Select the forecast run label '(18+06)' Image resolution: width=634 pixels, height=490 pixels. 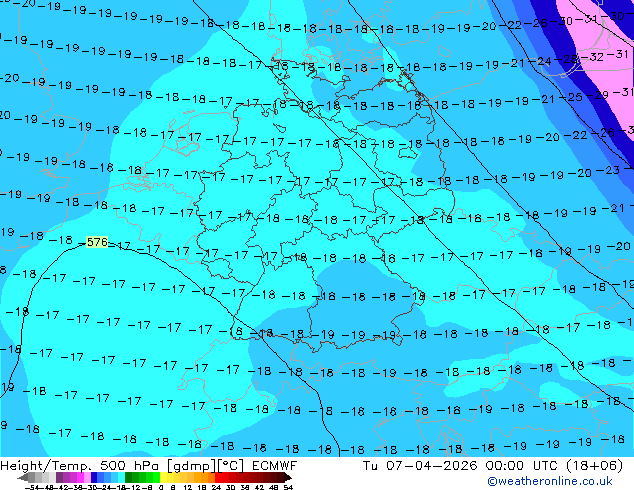(594, 466)
